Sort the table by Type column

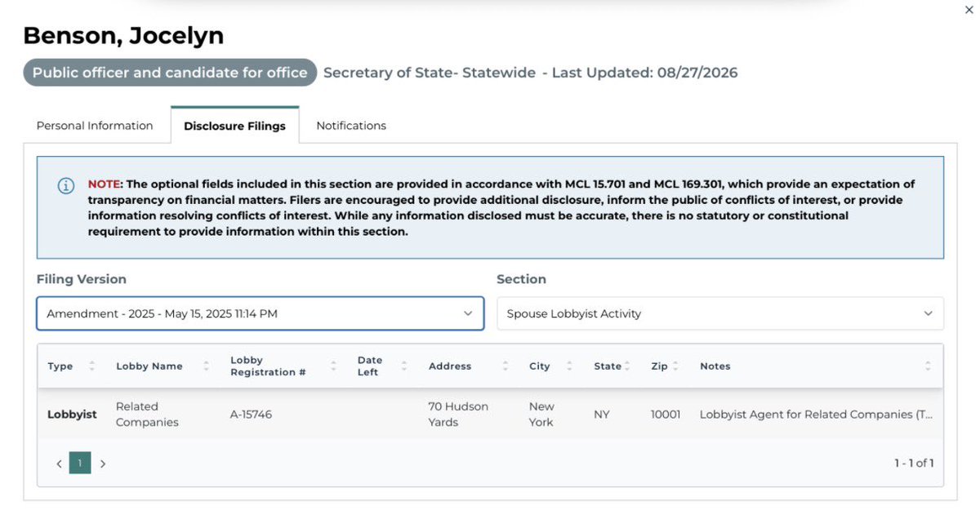click(91, 366)
